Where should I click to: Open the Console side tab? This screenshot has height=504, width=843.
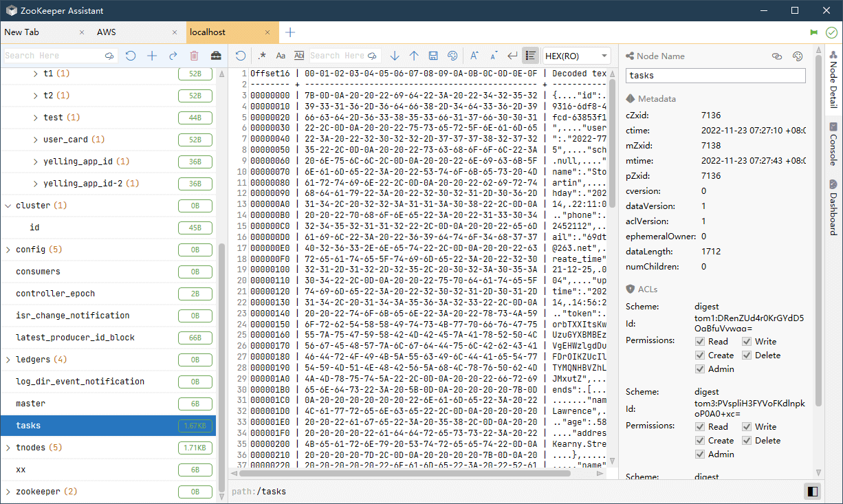[833, 144]
